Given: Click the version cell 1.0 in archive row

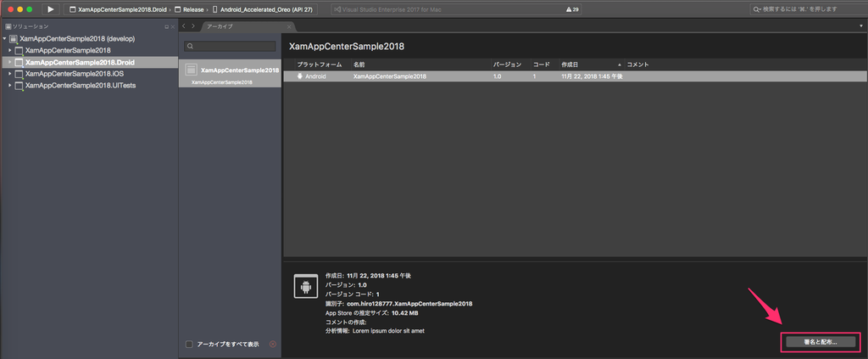Looking at the screenshot, I should pyautogui.click(x=498, y=76).
